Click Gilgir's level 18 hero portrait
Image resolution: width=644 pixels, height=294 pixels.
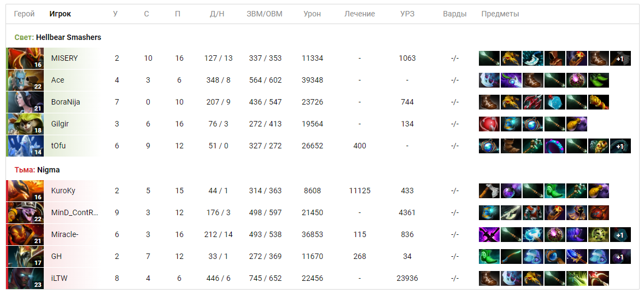pos(26,124)
